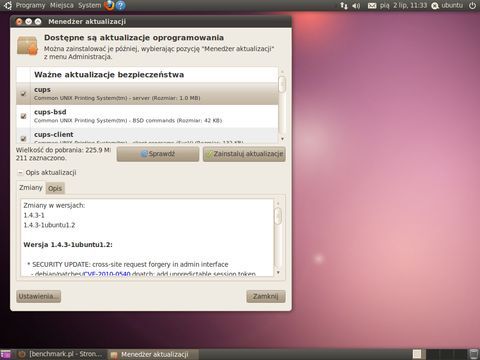
Task: Open the System menu
Action: tap(90, 5)
